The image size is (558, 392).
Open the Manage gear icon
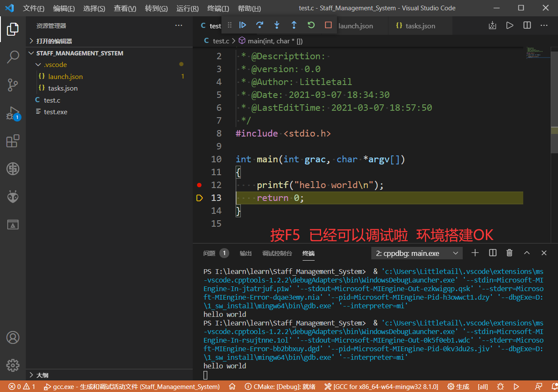(13, 365)
